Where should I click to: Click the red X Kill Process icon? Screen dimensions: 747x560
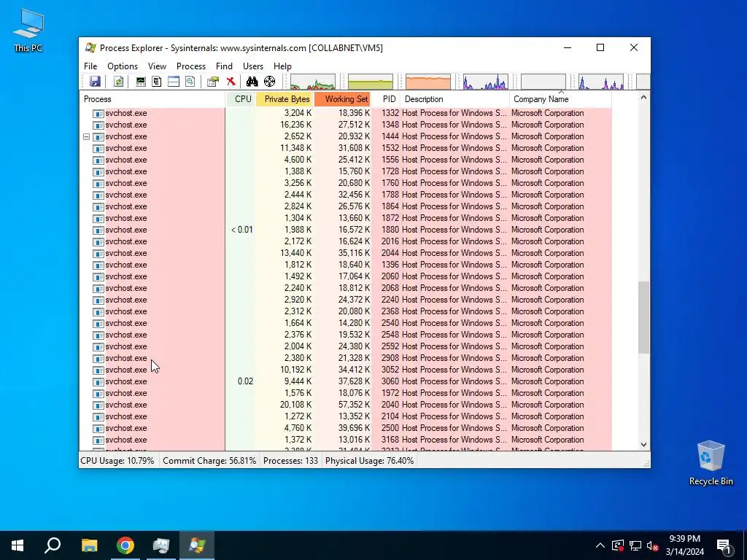(231, 82)
